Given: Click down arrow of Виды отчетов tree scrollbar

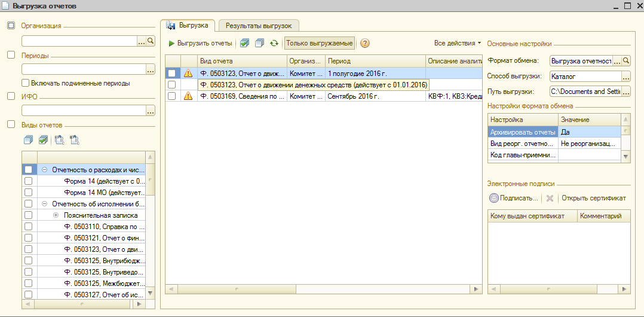Looking at the screenshot, I should 150,293.
